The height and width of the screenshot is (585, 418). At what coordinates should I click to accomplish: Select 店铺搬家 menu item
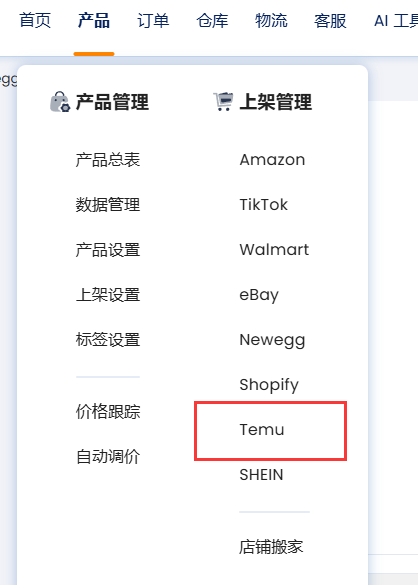(271, 547)
